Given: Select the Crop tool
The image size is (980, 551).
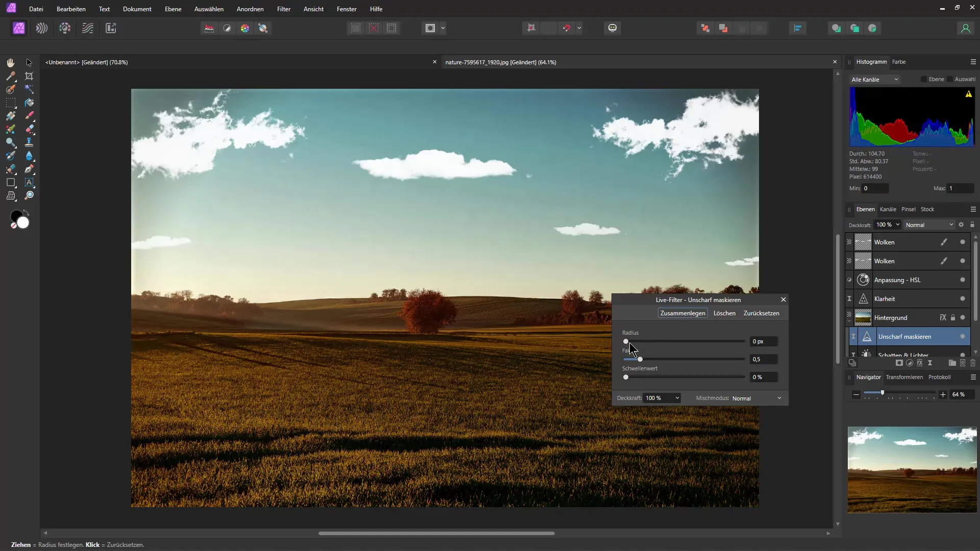Looking at the screenshot, I should click(x=29, y=76).
